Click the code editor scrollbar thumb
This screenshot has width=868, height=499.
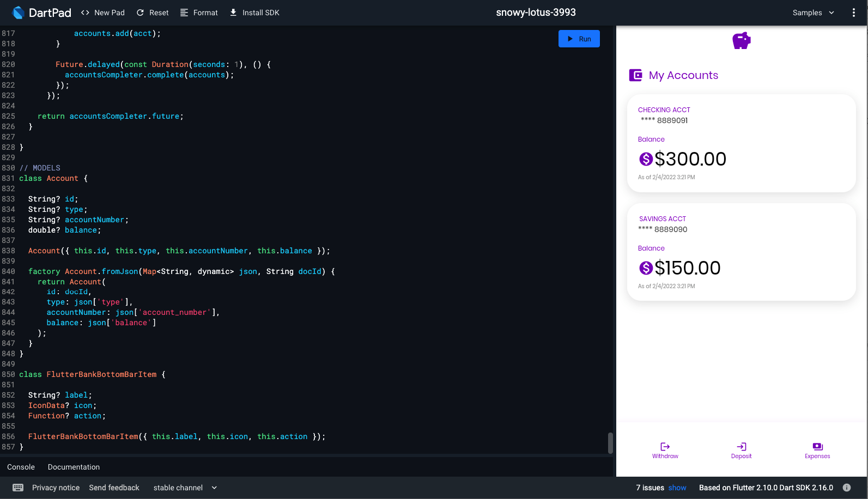coord(610,443)
